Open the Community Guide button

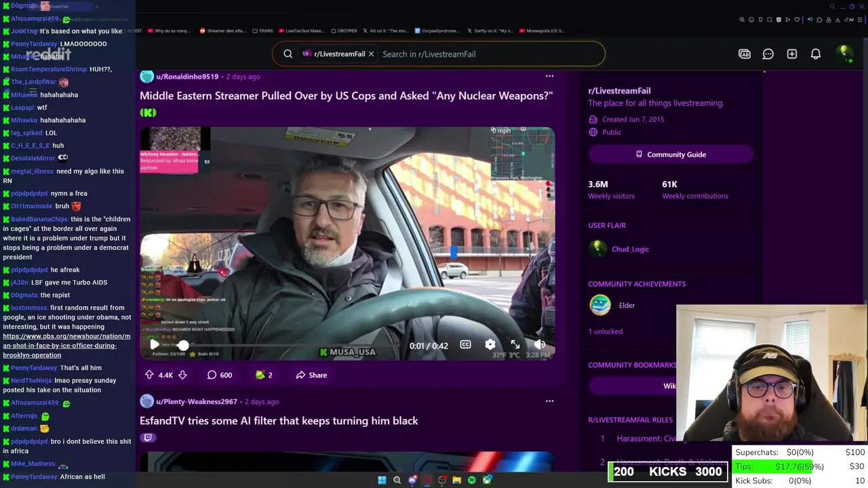click(671, 155)
